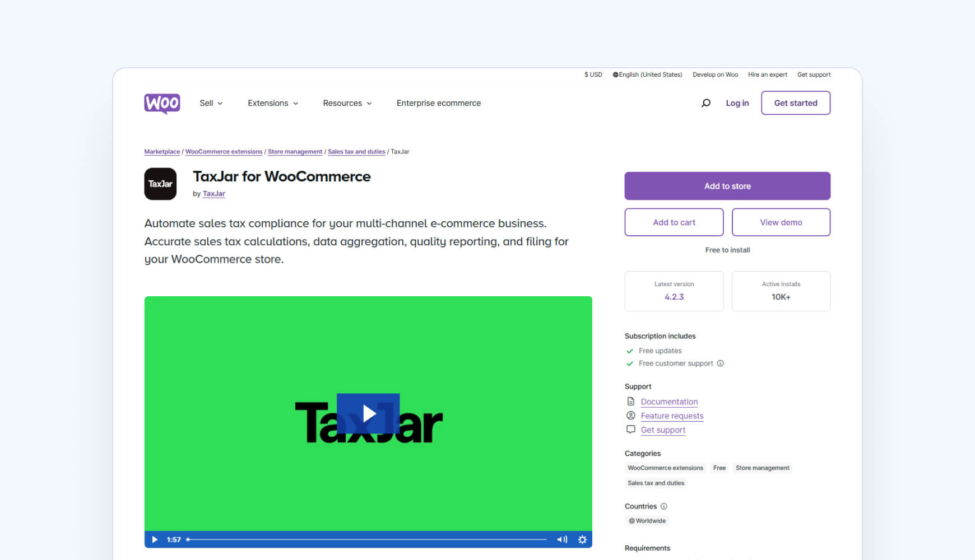Click the Feature requests user icon
The width and height of the screenshot is (975, 560).
point(631,416)
